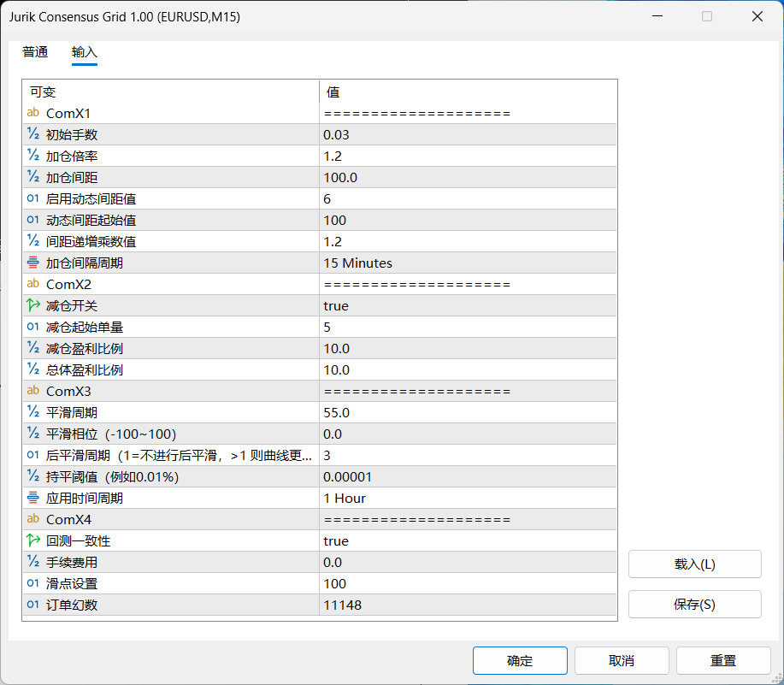784x685 pixels.
Task: Switch to the 普通 tab
Action: 35,52
